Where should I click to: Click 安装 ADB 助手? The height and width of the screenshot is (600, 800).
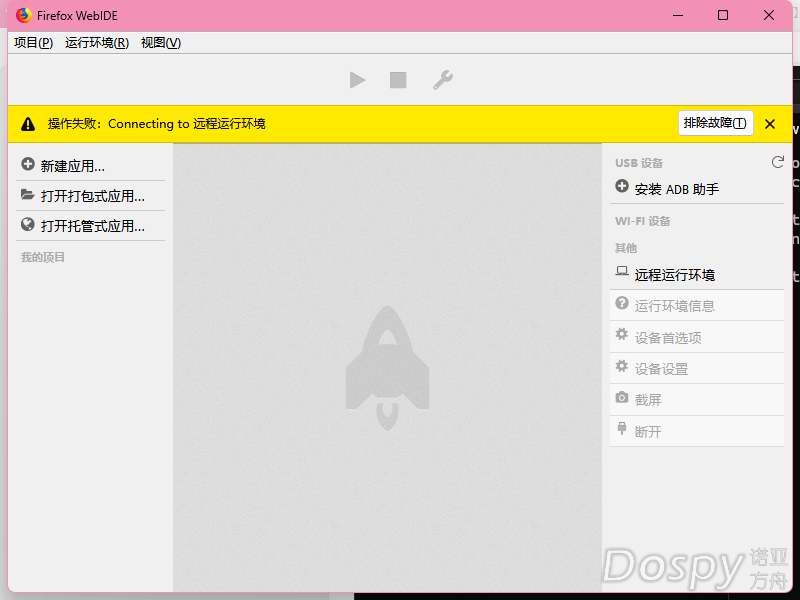(x=696, y=189)
